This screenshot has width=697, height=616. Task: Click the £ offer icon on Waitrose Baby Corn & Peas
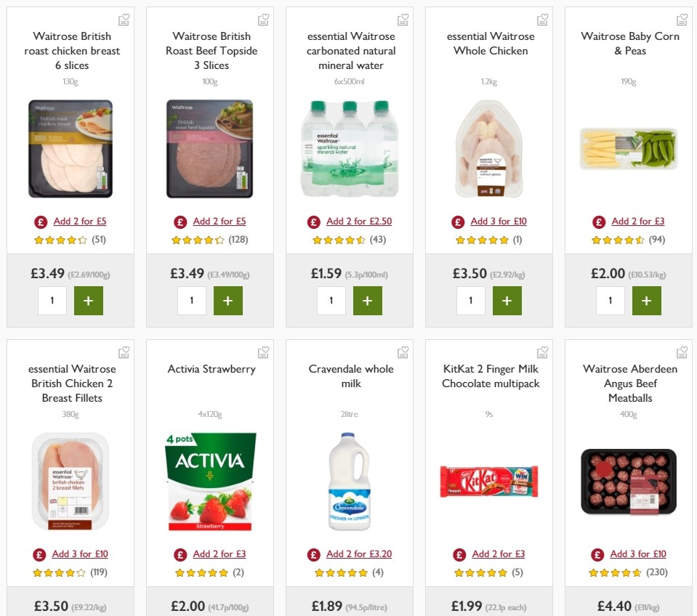598,221
